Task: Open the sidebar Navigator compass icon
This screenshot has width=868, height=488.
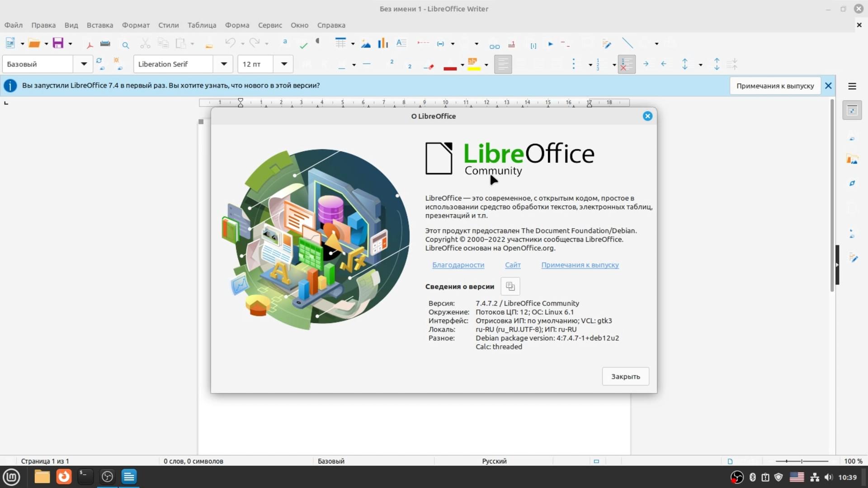Action: click(x=852, y=183)
